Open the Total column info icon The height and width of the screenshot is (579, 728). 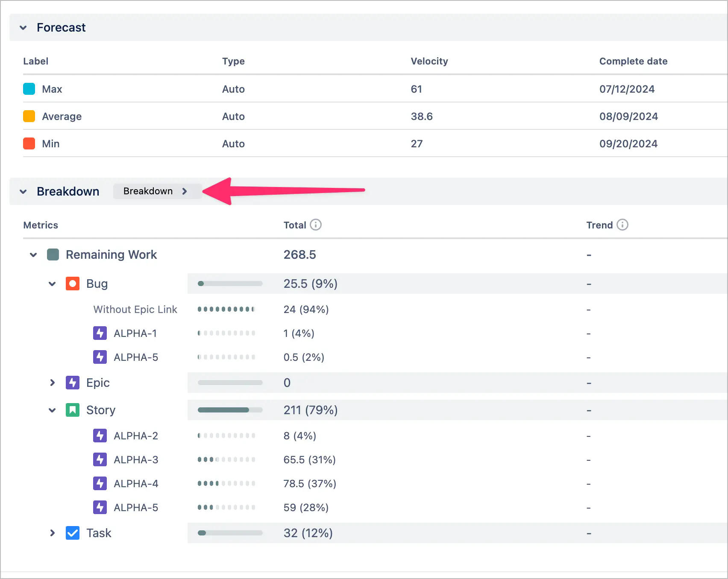(x=316, y=225)
